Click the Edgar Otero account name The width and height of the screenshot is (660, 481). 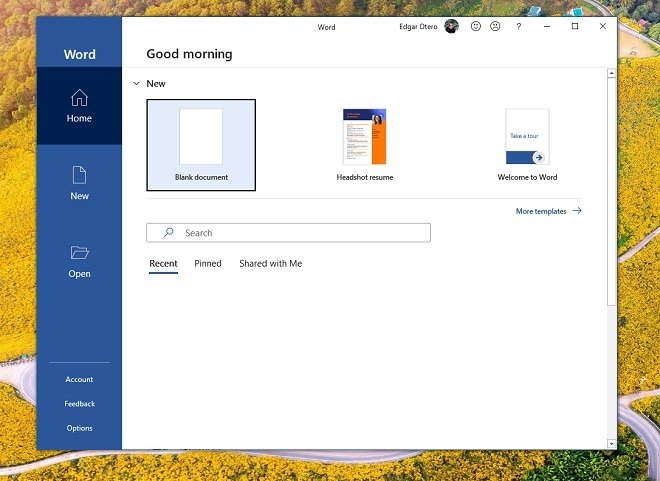click(418, 27)
